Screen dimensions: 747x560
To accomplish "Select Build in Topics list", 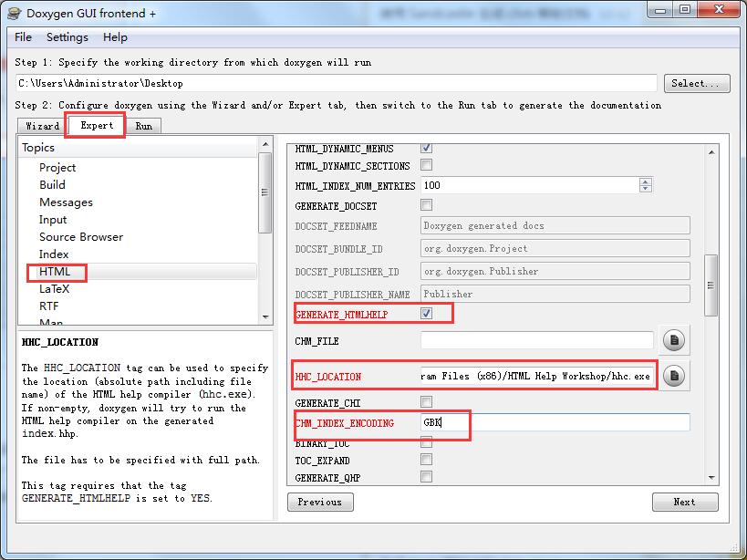I will (x=52, y=185).
